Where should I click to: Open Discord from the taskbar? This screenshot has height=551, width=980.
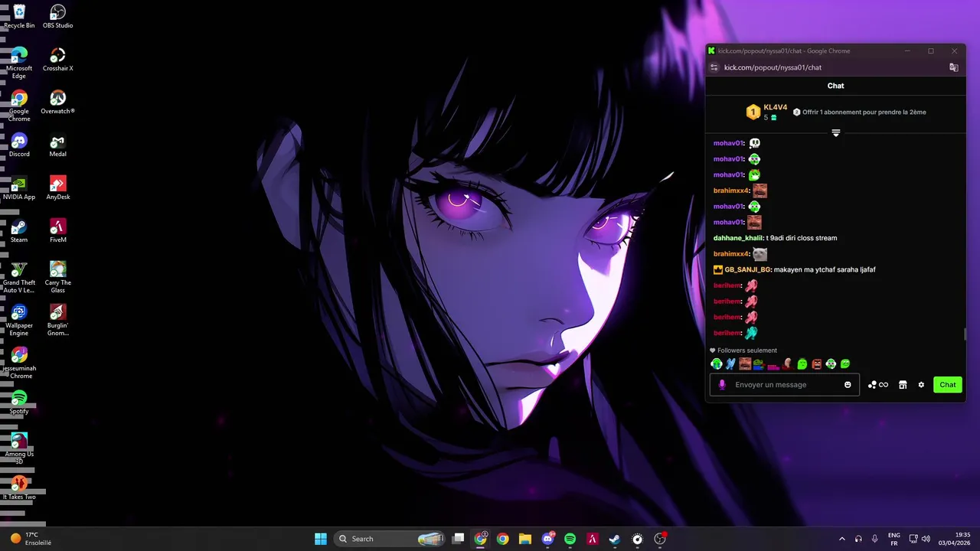(x=547, y=539)
